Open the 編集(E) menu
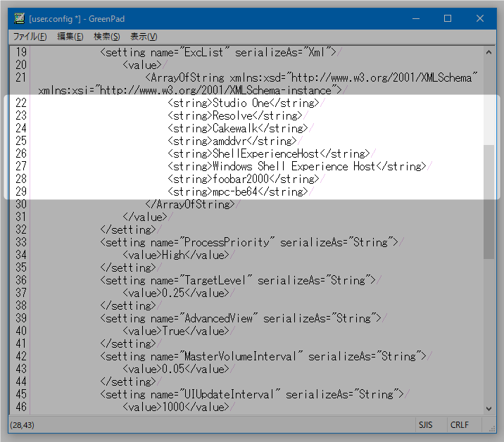Screen dimensions: 504x442 click(x=70, y=37)
